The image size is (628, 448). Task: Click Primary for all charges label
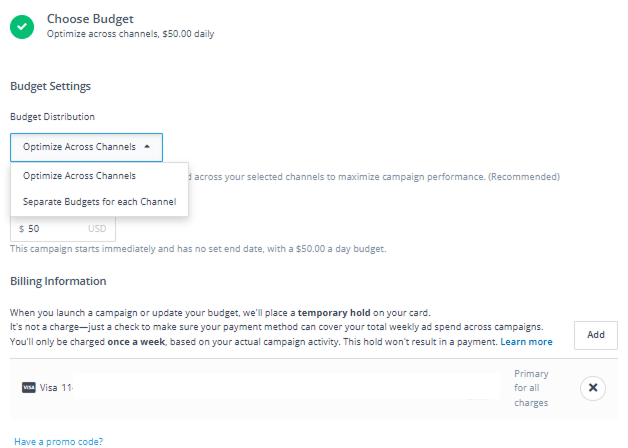click(531, 388)
